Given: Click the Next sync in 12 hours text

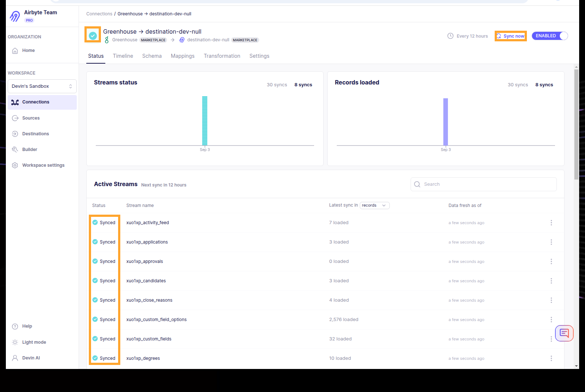Looking at the screenshot, I should [x=164, y=185].
